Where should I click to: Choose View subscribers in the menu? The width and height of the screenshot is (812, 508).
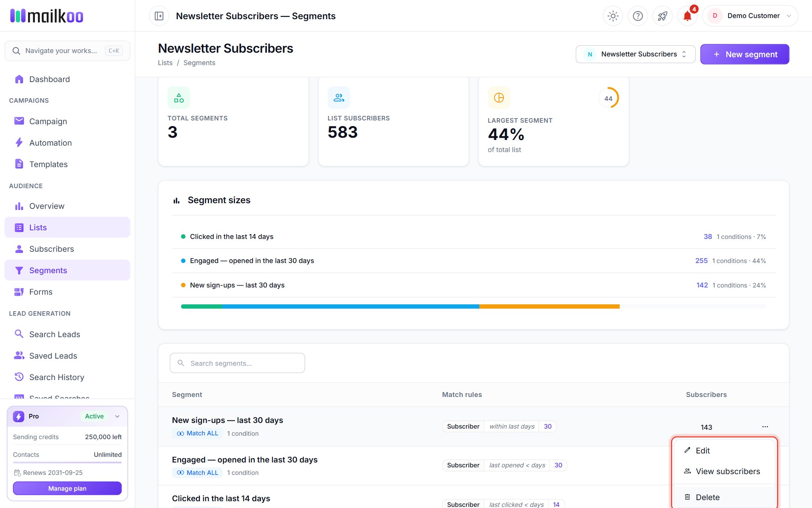725,471
